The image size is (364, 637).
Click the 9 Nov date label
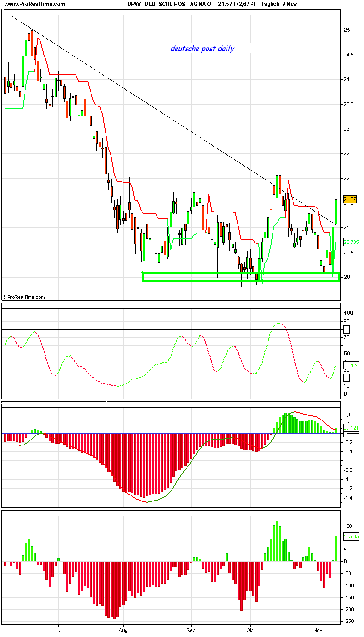pyautogui.click(x=289, y=5)
